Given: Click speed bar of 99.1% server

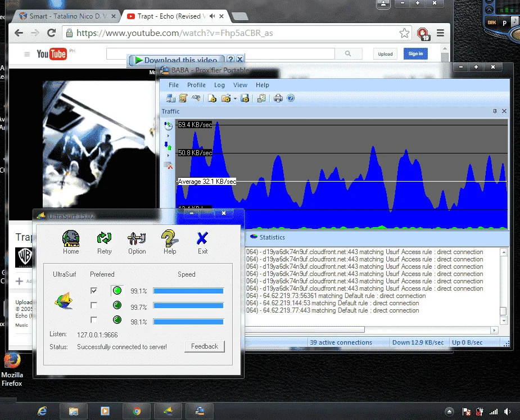Looking at the screenshot, I should (x=188, y=291).
